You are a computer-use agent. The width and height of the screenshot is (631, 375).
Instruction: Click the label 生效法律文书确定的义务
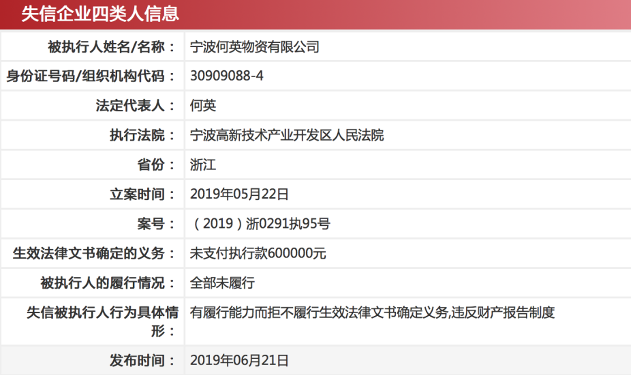pyautogui.click(x=93, y=253)
